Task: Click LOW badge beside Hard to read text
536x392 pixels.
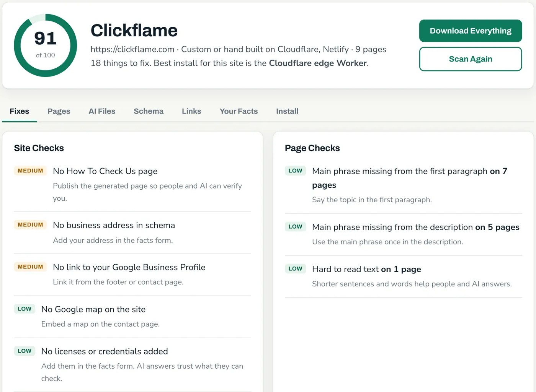Action: 295,268
